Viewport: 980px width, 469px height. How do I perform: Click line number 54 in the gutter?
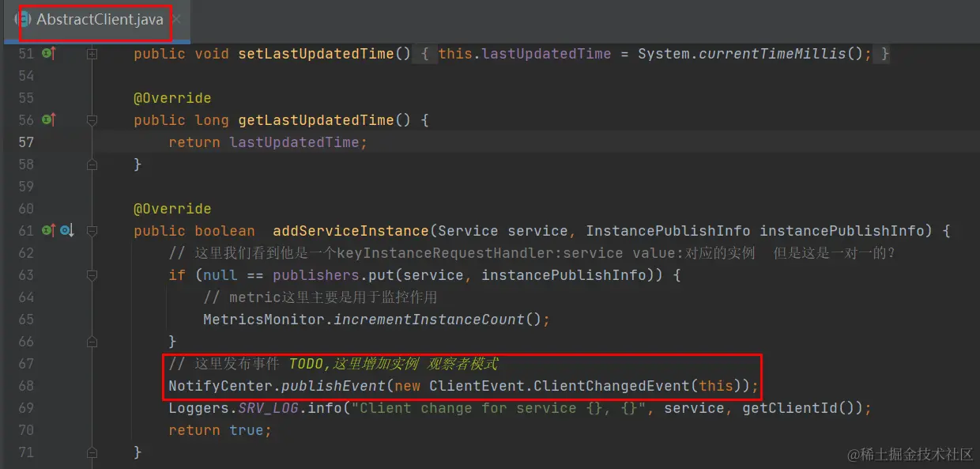[x=26, y=76]
